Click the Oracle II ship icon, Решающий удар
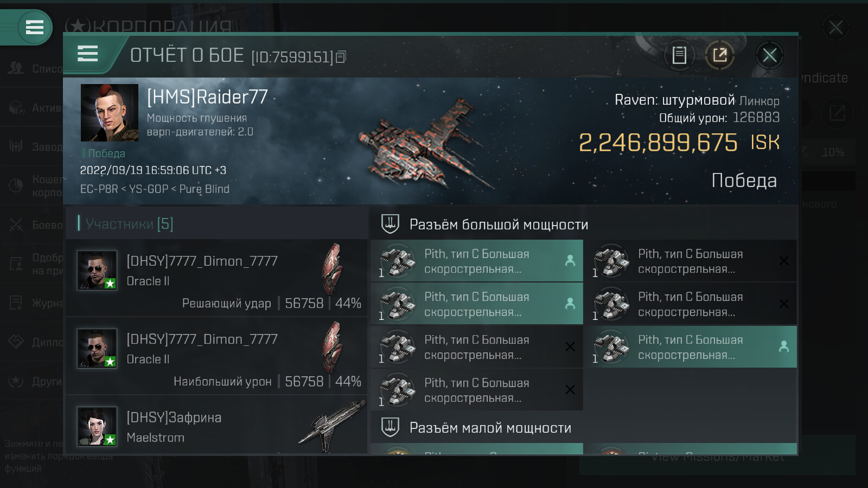 (x=332, y=268)
